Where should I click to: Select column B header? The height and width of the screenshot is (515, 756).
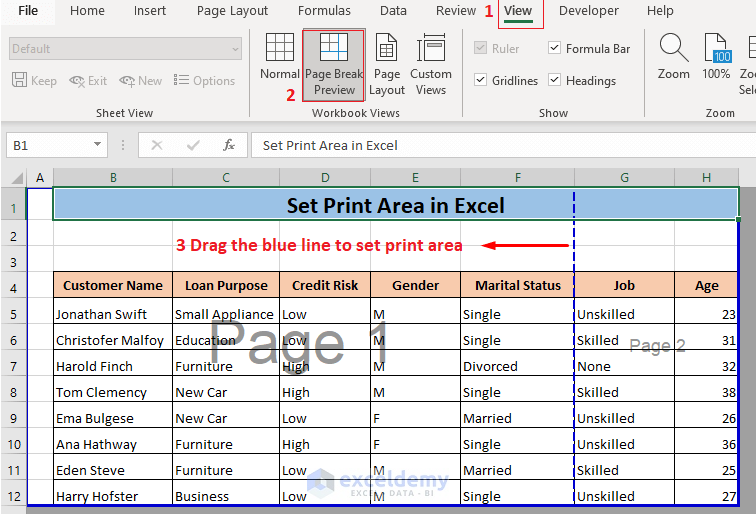click(x=113, y=177)
